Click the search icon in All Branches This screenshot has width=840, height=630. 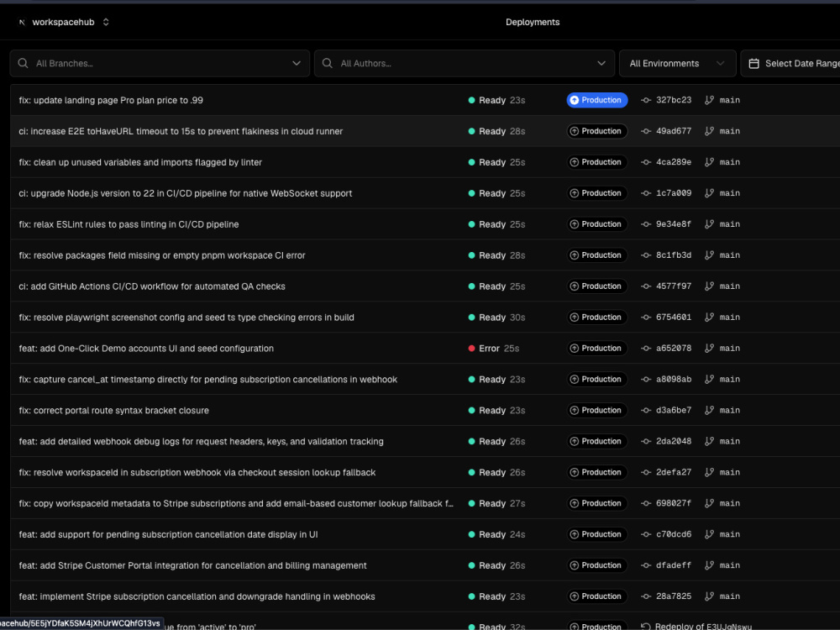pyautogui.click(x=23, y=63)
